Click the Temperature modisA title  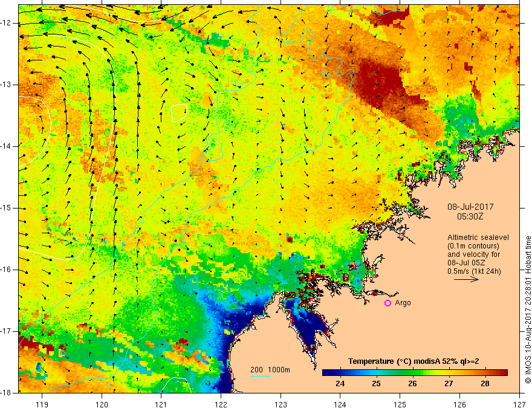click(414, 361)
